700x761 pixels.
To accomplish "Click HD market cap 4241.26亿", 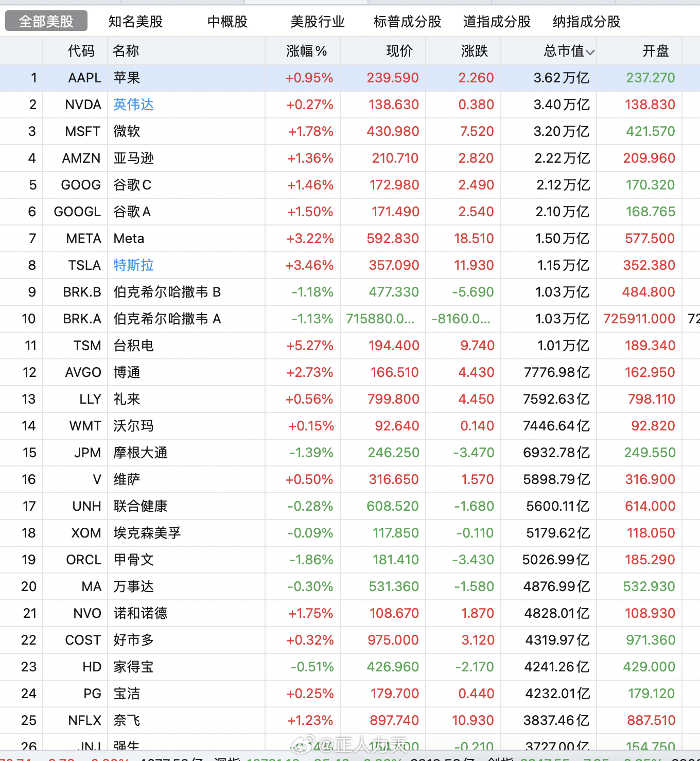I will 557,667.
